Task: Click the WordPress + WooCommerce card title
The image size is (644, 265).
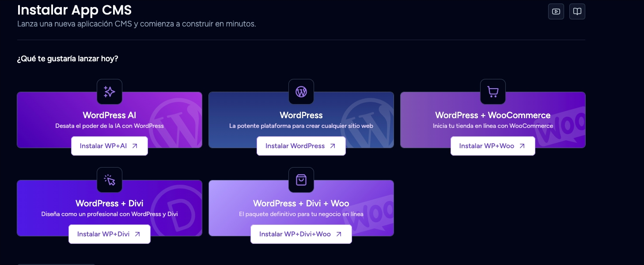Action: [493, 116]
